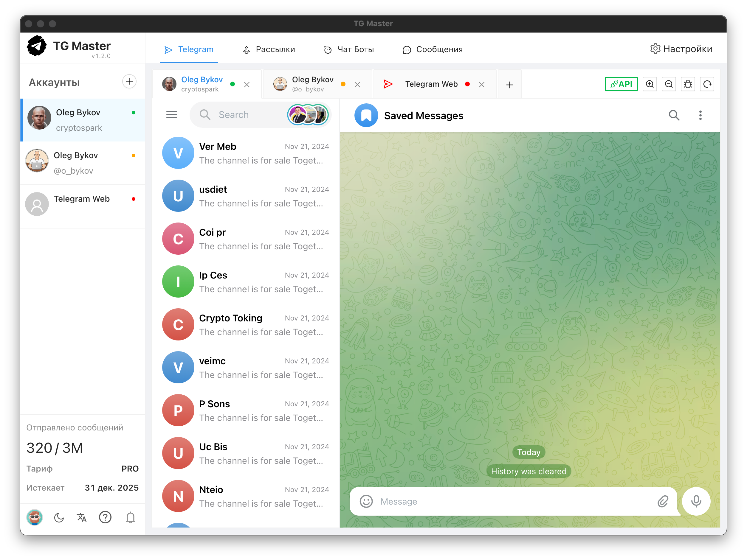Click the reload refresh icon
The height and width of the screenshot is (560, 747).
coord(707,84)
